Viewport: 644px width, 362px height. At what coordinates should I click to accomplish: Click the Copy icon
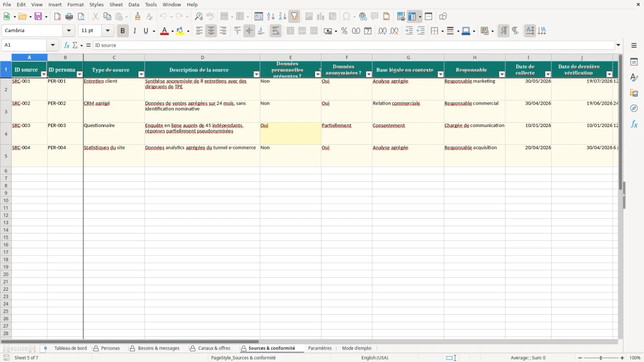[107, 17]
